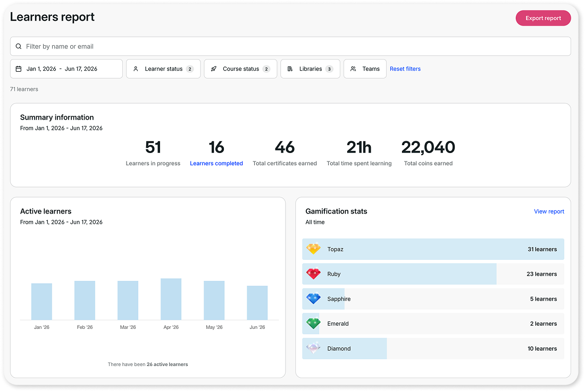Click the Gamification stats heading
This screenshot has width=585, height=392.
click(x=336, y=211)
